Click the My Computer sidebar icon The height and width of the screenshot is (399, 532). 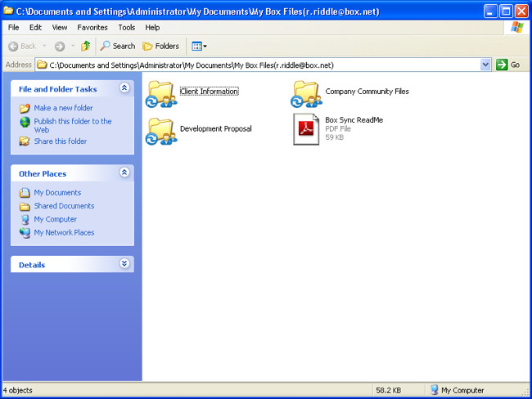pos(25,220)
